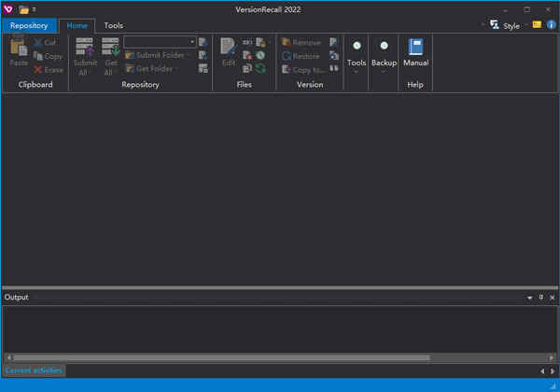Click the grid icon right of Get Folder
The width and height of the screenshot is (560, 392).
[203, 68]
